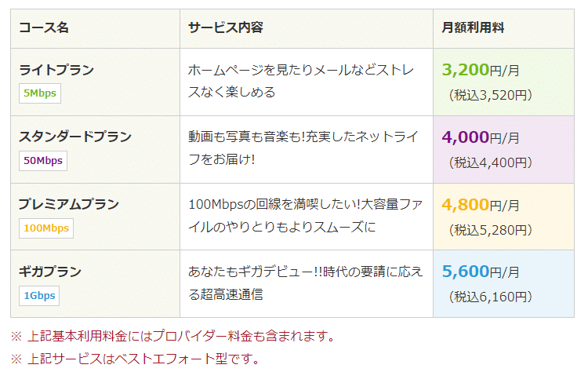Click the note about プロバイダー料金
The width and height of the screenshot is (588, 372).
click(x=172, y=336)
